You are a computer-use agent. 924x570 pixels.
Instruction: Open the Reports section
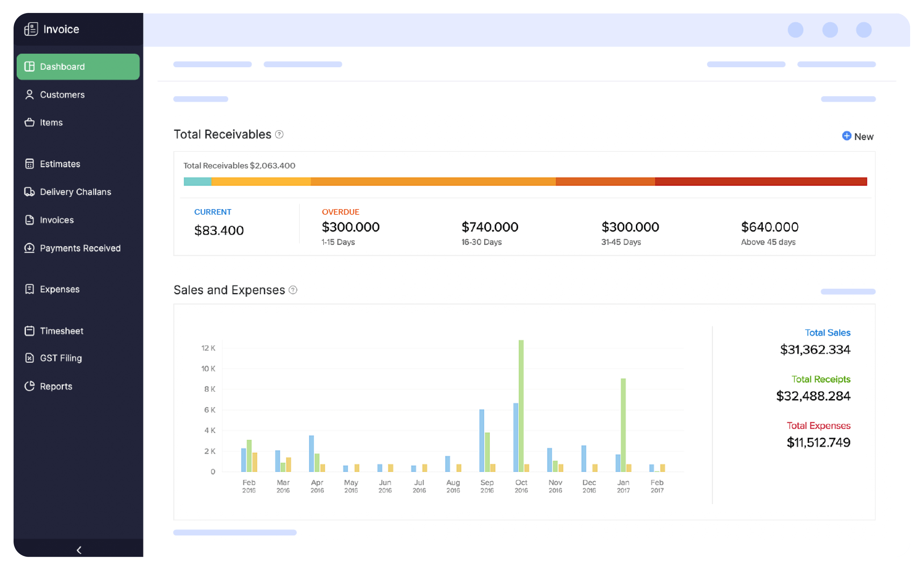tap(56, 386)
